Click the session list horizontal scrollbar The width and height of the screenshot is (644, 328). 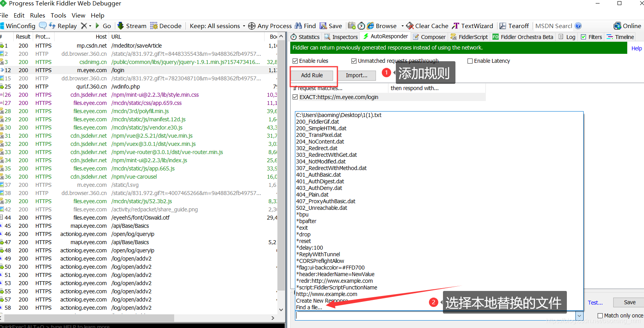click(138, 318)
